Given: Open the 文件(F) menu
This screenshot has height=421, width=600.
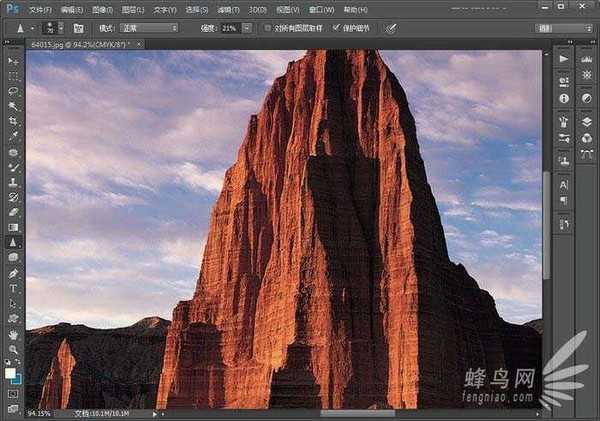Looking at the screenshot, I should tap(40, 9).
